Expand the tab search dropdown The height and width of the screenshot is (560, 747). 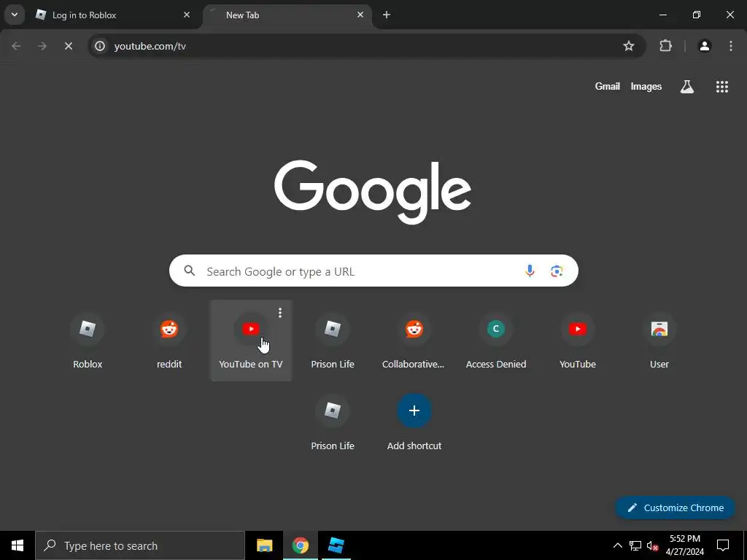click(15, 15)
